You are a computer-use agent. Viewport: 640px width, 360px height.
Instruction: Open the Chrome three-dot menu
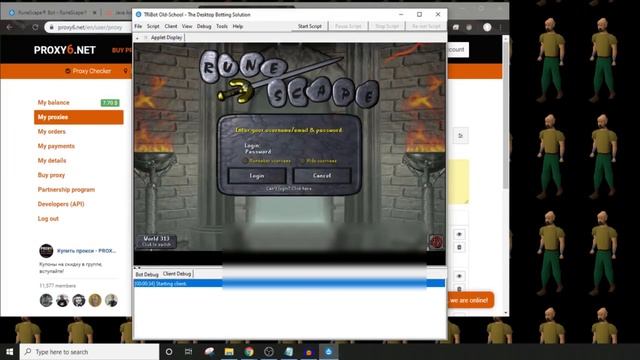click(x=501, y=27)
